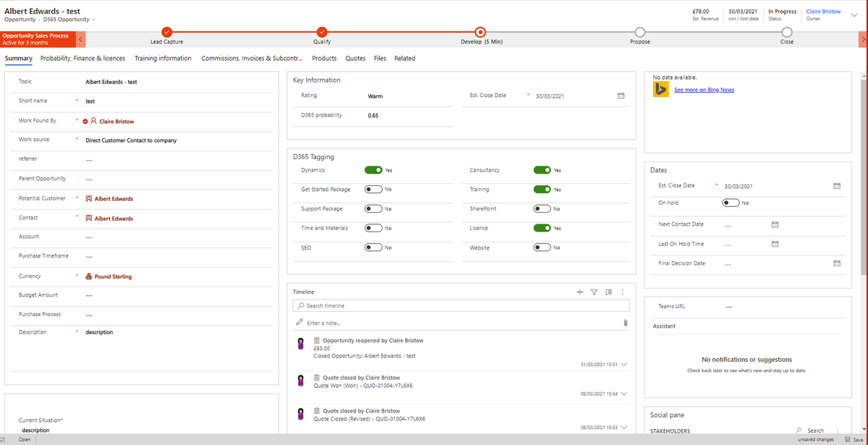Enable the Get Started Package toggle

click(x=373, y=190)
